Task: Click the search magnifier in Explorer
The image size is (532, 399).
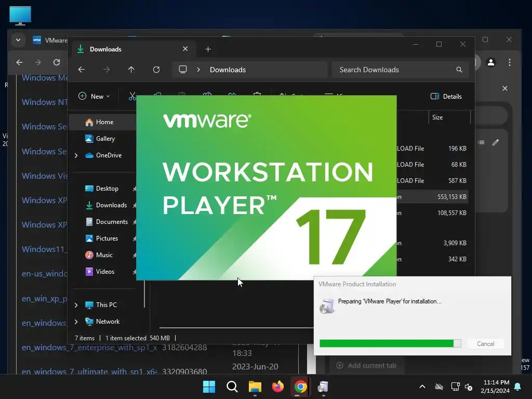Action: pyautogui.click(x=459, y=70)
